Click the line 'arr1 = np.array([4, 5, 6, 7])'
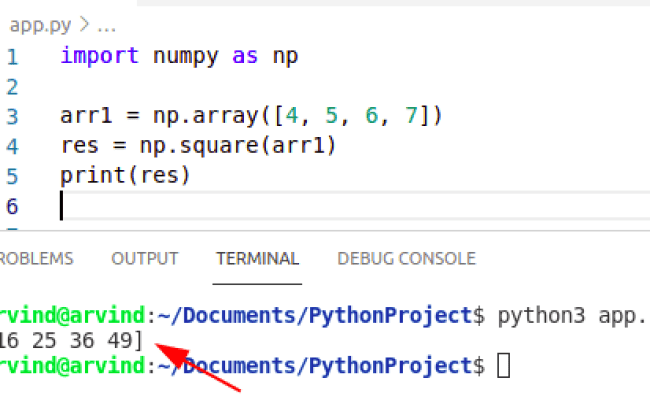The width and height of the screenshot is (650, 400). tap(252, 116)
